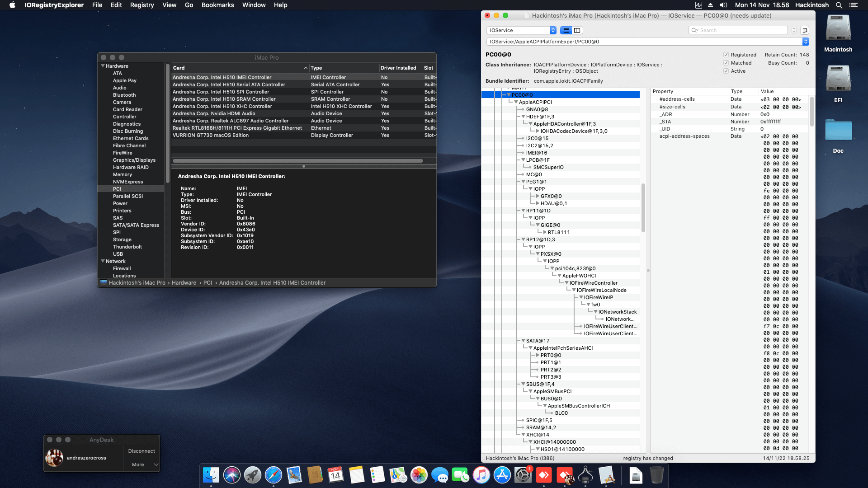Image resolution: width=868 pixels, height=488 pixels.
Task: Expand the GFX0@0 node
Action: 538,196
